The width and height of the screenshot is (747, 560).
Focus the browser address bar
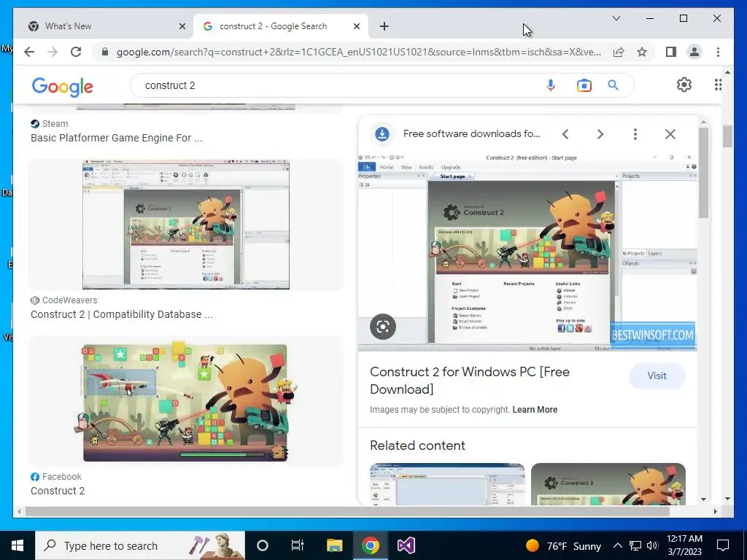[x=358, y=52]
